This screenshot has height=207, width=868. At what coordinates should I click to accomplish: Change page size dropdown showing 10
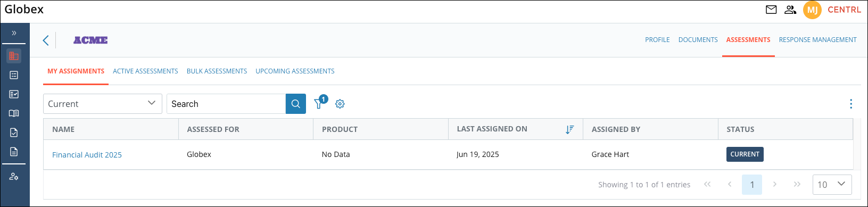[832, 185]
